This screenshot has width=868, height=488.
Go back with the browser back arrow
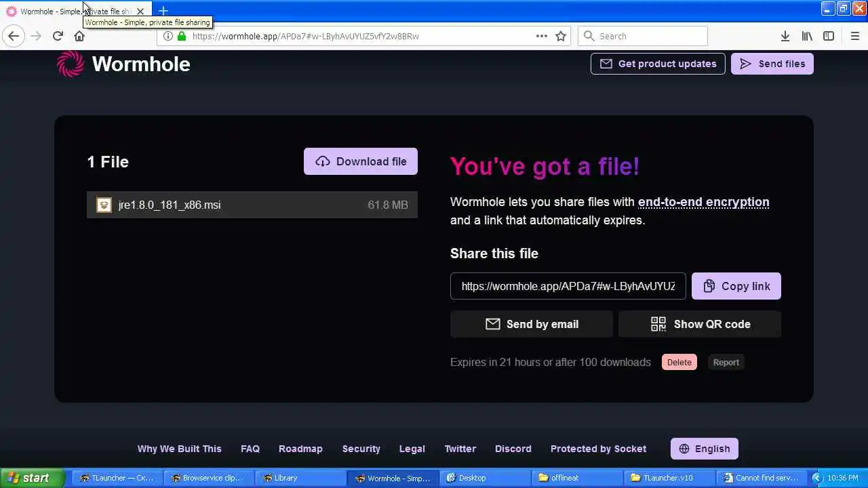14,36
